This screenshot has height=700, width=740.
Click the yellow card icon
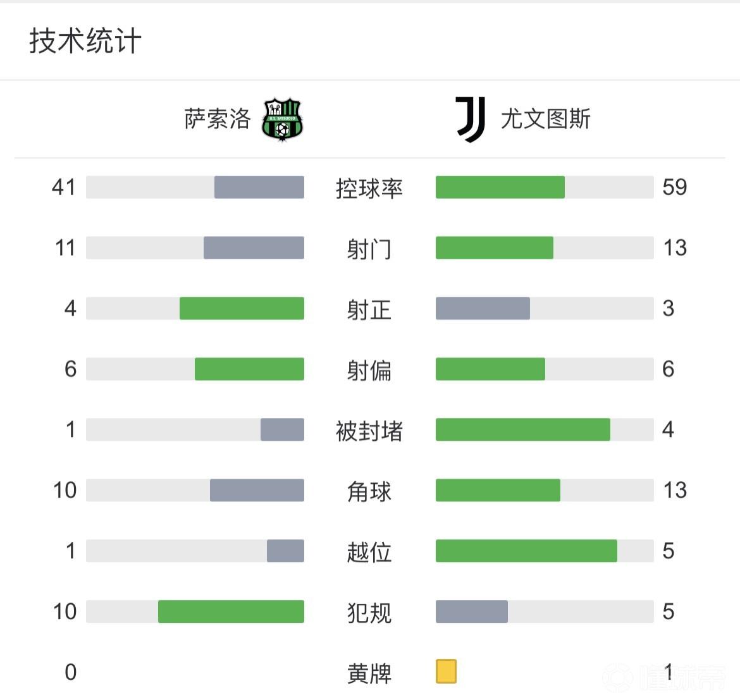(x=446, y=672)
